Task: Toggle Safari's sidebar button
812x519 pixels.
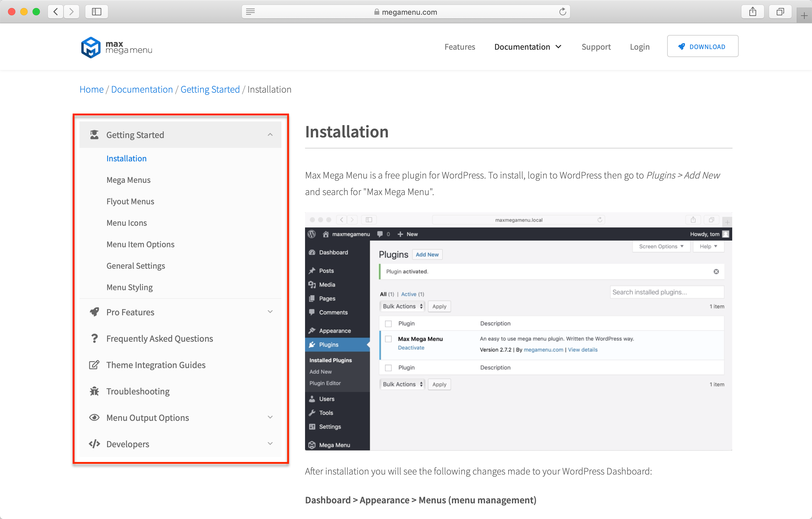Action: point(96,12)
